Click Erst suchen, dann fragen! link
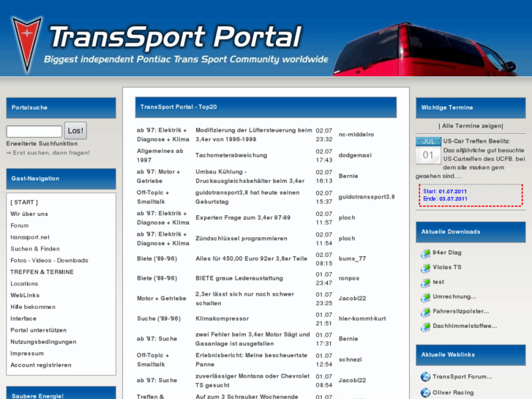The height and width of the screenshot is (399, 532). pos(51,153)
